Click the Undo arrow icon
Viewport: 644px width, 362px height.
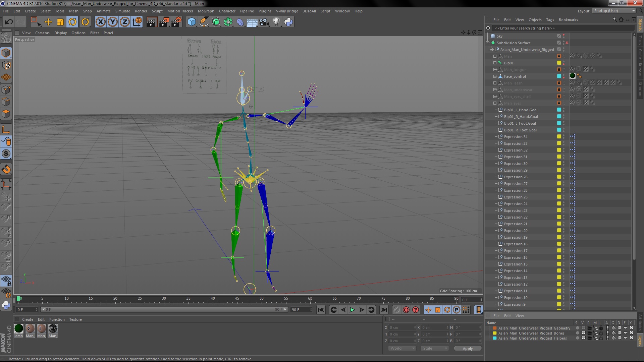(9, 22)
